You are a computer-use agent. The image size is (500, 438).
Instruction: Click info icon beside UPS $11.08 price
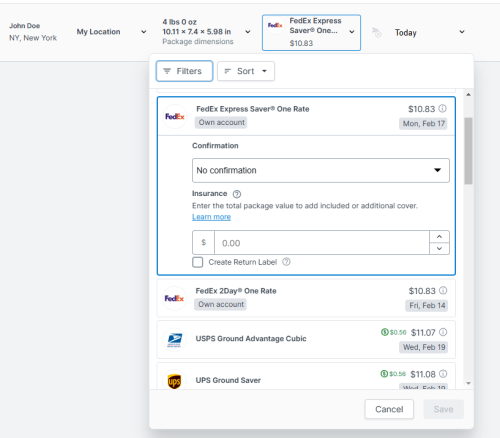tap(443, 374)
